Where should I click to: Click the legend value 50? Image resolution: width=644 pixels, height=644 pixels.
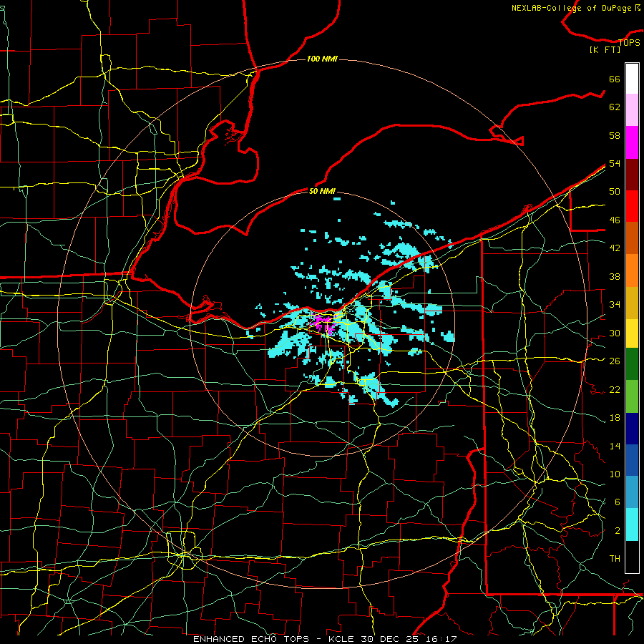615,192
